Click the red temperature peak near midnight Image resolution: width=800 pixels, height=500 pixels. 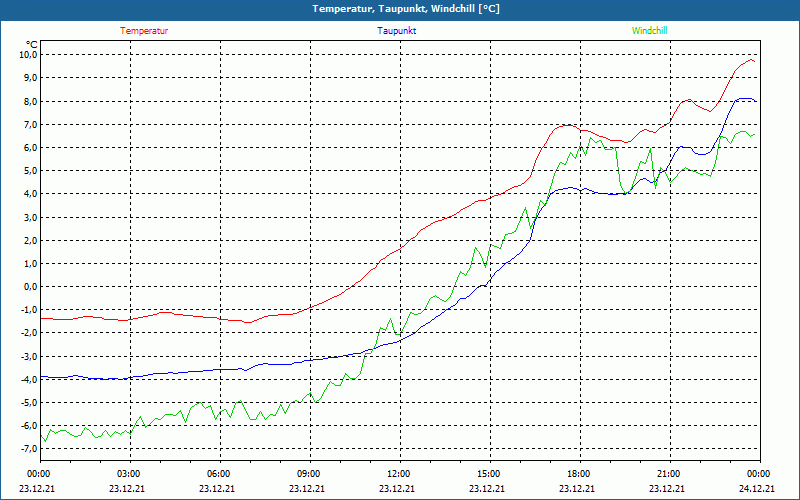click(x=752, y=60)
